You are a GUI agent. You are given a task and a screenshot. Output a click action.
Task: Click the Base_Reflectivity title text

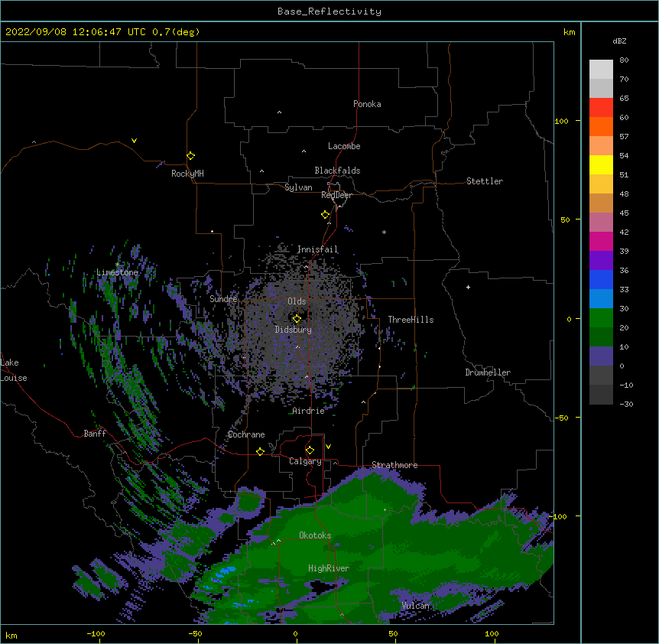point(329,11)
